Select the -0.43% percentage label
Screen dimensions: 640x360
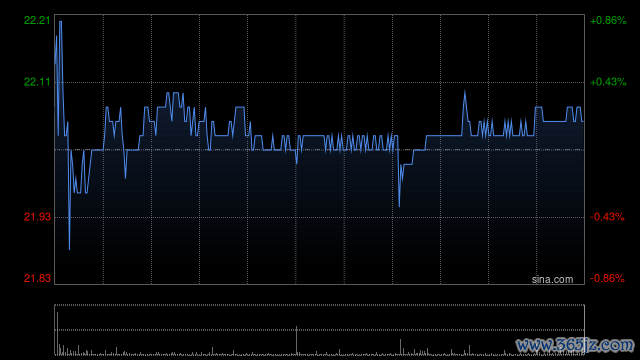607,217
